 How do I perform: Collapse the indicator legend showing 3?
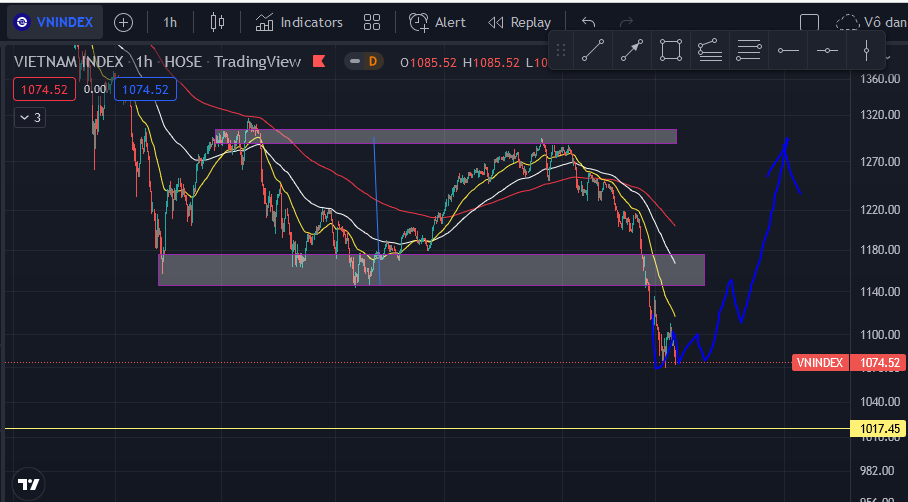click(x=30, y=118)
